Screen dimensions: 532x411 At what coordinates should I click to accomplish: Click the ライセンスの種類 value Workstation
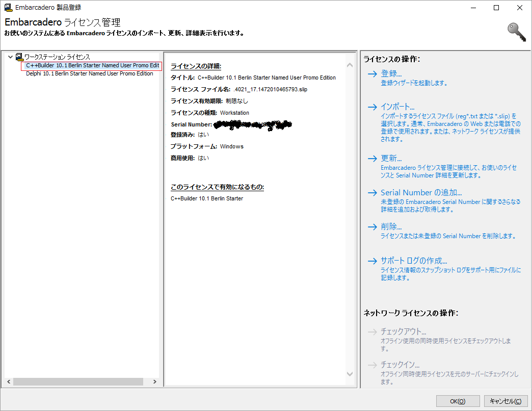point(234,113)
